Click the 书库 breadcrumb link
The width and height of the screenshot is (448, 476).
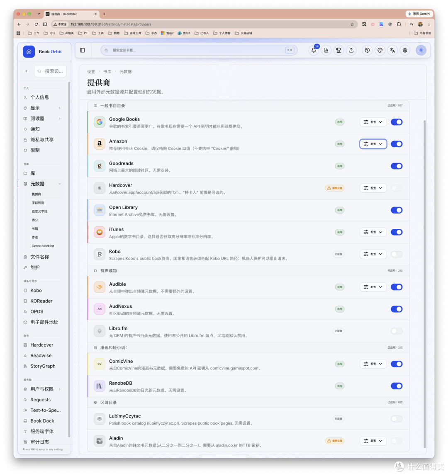coord(107,72)
